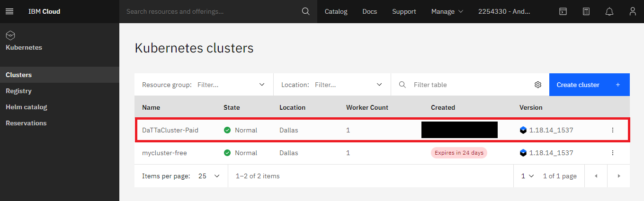Open Support in top navigation
The width and height of the screenshot is (644, 201).
[404, 11]
